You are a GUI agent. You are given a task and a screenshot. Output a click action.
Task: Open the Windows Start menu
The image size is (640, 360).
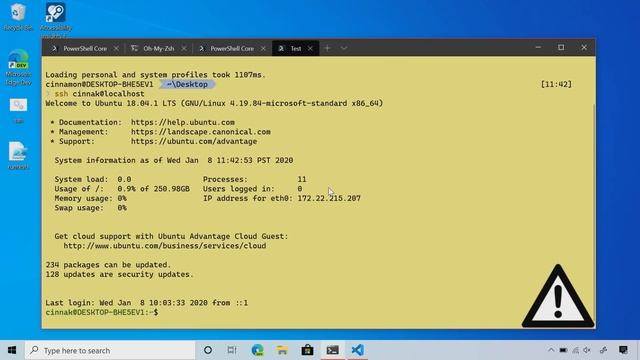point(12,350)
